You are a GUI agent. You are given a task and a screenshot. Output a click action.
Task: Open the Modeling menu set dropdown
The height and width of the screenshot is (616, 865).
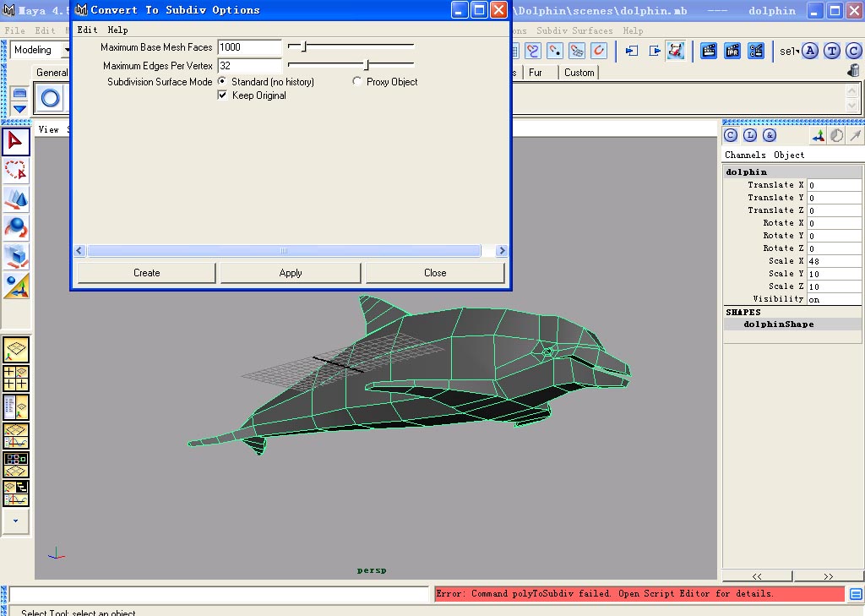click(x=41, y=50)
